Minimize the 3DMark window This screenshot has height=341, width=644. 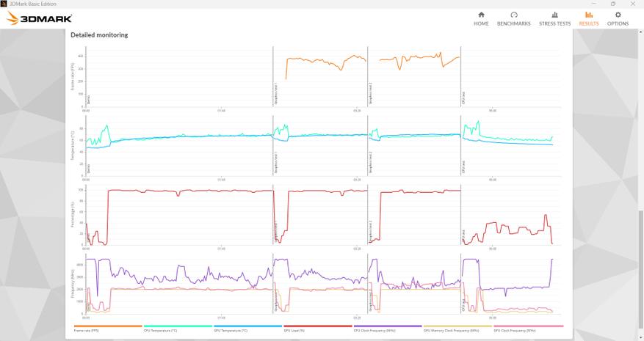pyautogui.click(x=594, y=4)
